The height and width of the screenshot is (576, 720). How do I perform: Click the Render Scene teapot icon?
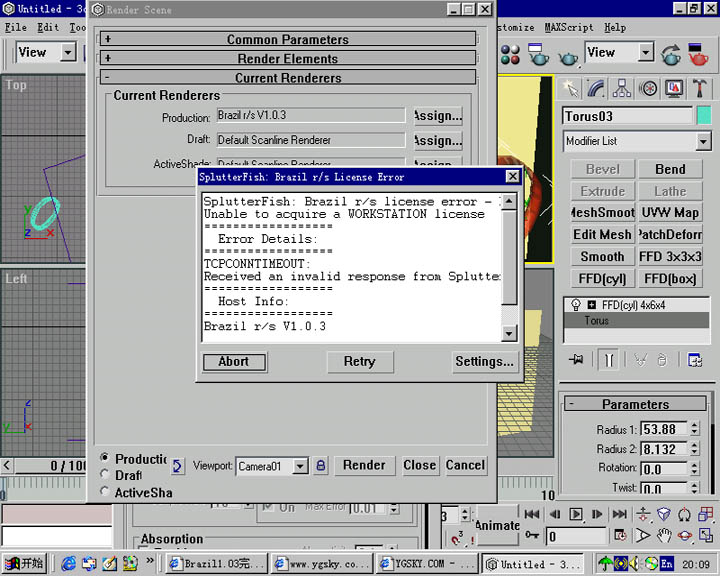[537, 54]
